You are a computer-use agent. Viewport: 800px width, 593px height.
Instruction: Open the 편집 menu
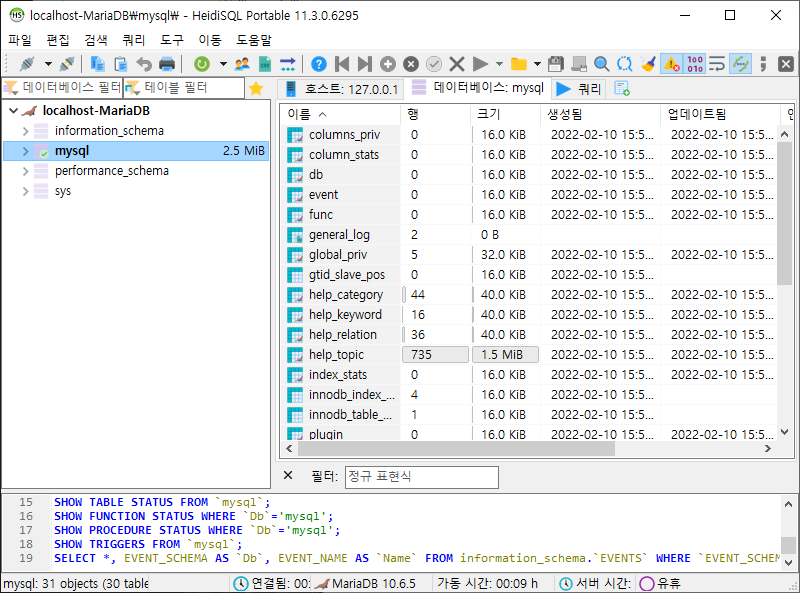point(57,40)
